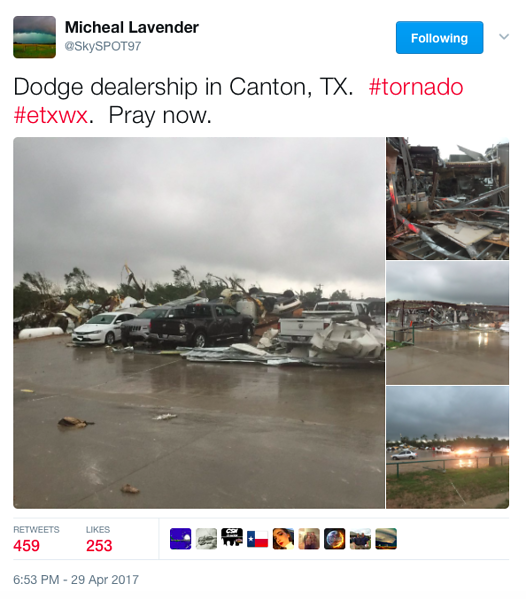Screen dimensions: 526x599
Task: Open the planet Earth avatar profile
Action: pos(335,539)
